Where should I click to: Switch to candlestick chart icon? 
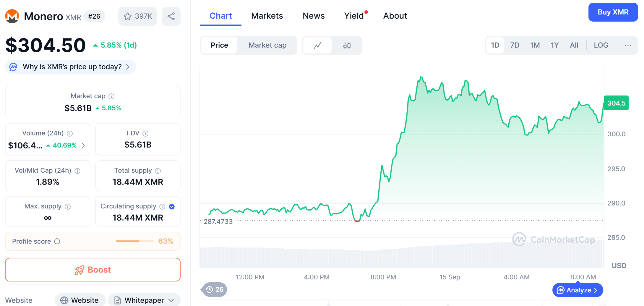347,45
